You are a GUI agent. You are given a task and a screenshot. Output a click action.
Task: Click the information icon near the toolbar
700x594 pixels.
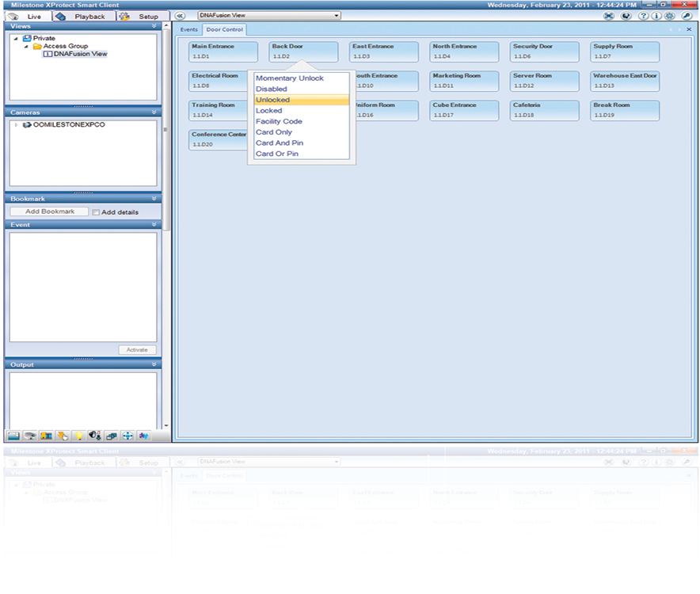pyautogui.click(x=656, y=15)
